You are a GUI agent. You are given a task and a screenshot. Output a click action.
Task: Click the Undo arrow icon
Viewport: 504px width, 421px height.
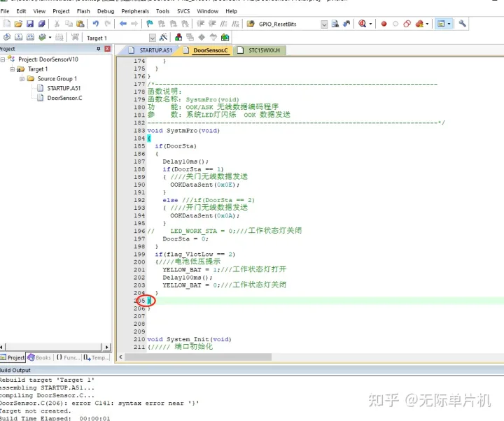(95, 24)
